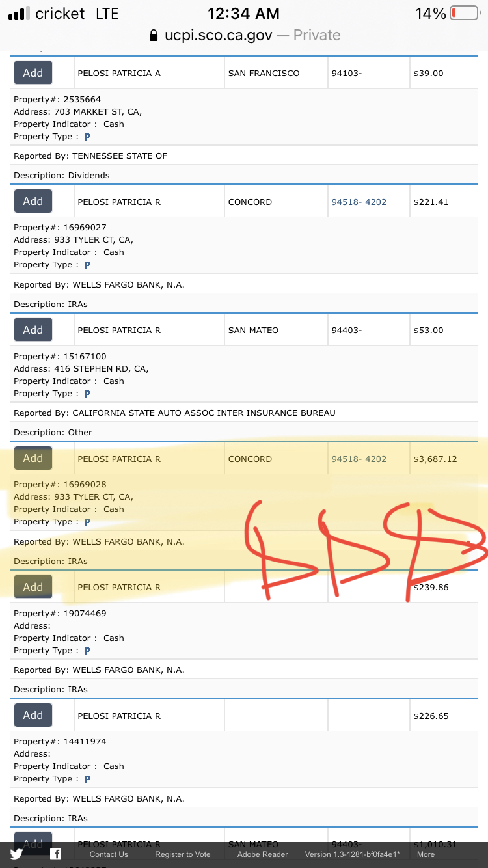The width and height of the screenshot is (488, 868).
Task: Select Description: Dividends
Action: 62,176
